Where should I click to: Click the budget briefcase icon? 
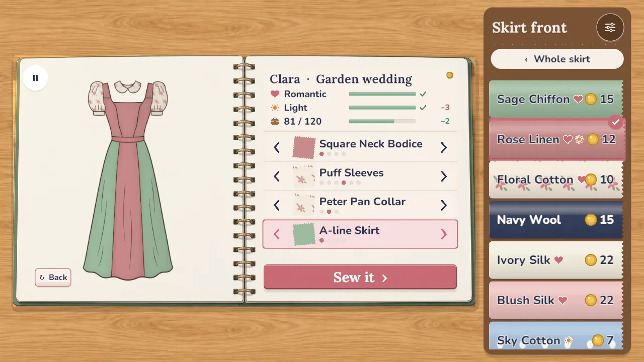point(275,121)
